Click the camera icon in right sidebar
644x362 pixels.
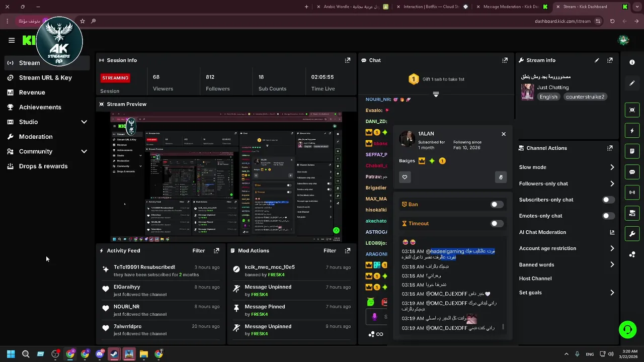tap(632, 213)
